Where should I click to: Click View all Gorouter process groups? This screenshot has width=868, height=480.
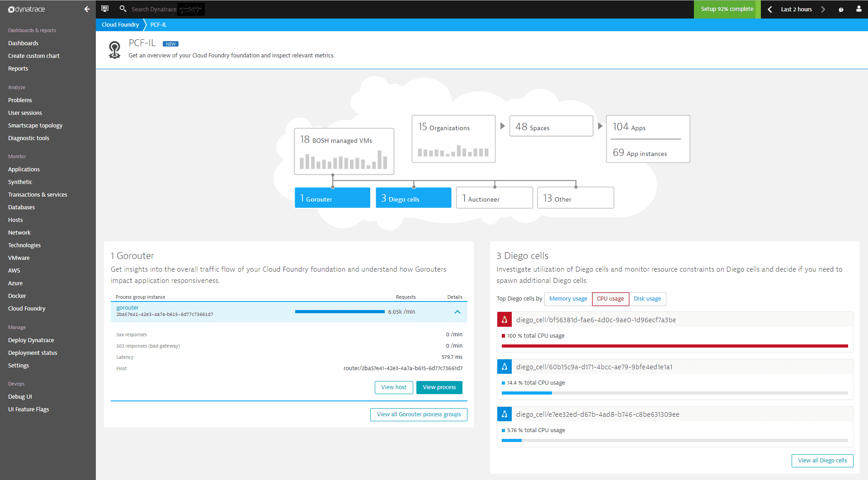(x=419, y=414)
